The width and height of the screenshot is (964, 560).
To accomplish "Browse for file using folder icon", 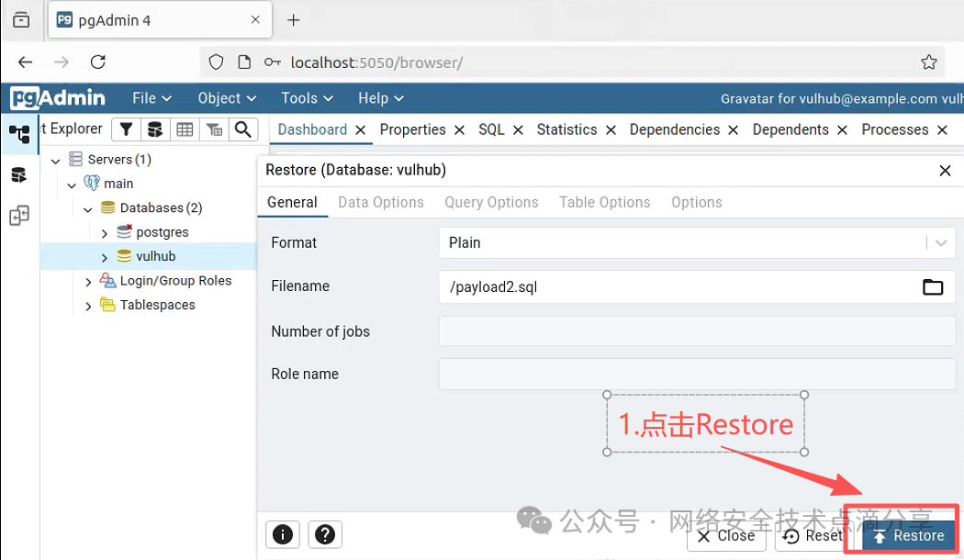I will [933, 287].
